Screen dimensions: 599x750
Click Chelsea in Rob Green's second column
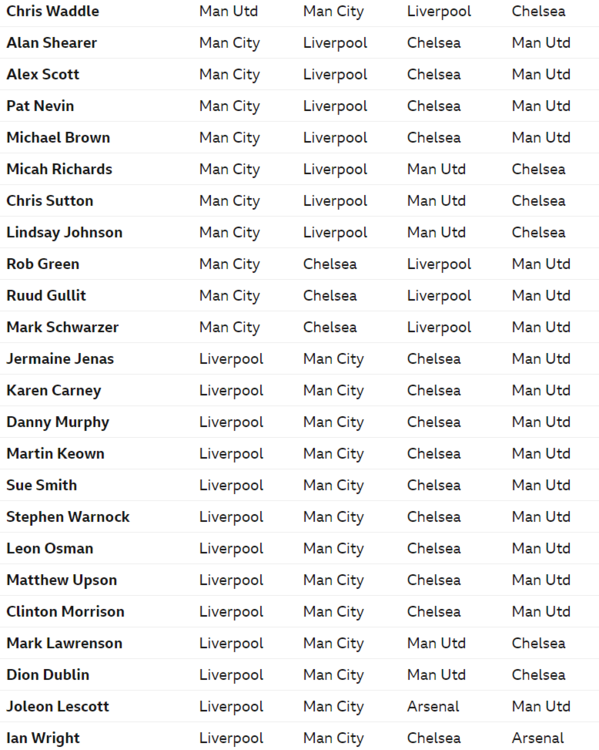[x=330, y=264]
